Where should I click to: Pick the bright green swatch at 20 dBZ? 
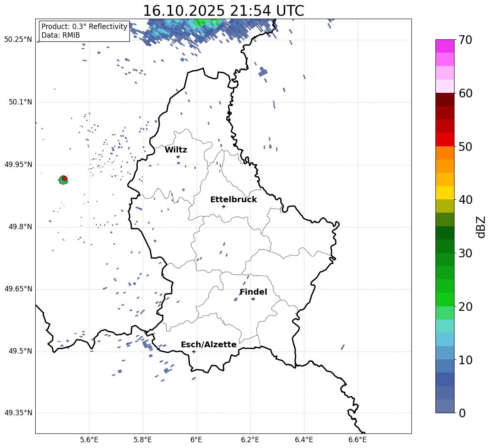point(445,299)
